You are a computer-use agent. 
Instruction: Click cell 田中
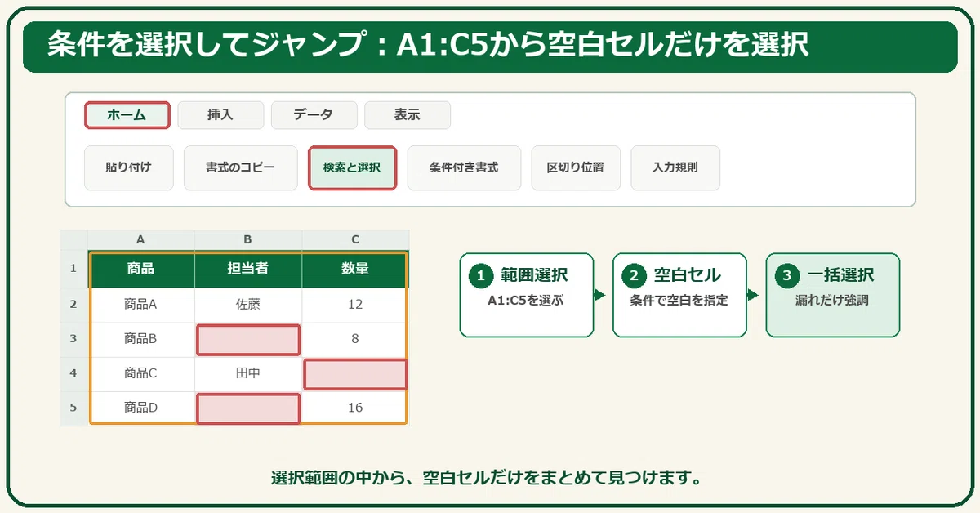(248, 374)
